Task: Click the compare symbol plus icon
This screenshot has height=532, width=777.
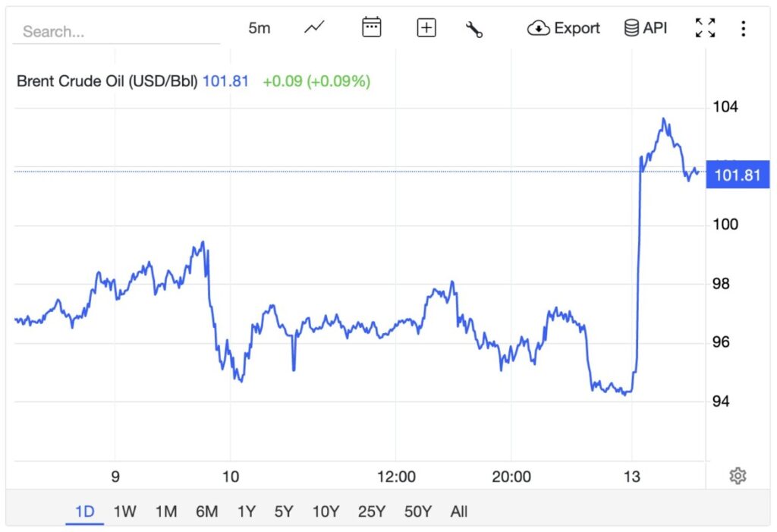Action: [x=426, y=27]
